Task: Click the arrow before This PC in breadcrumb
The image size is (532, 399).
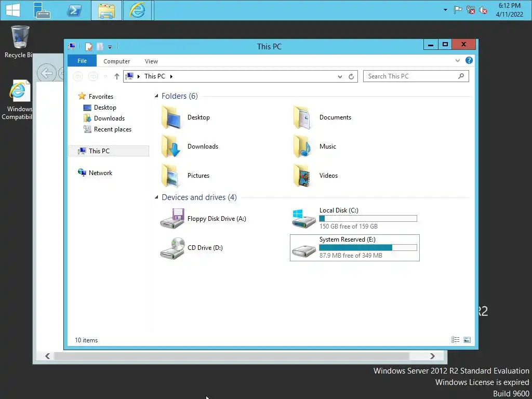Action: pyautogui.click(x=138, y=77)
